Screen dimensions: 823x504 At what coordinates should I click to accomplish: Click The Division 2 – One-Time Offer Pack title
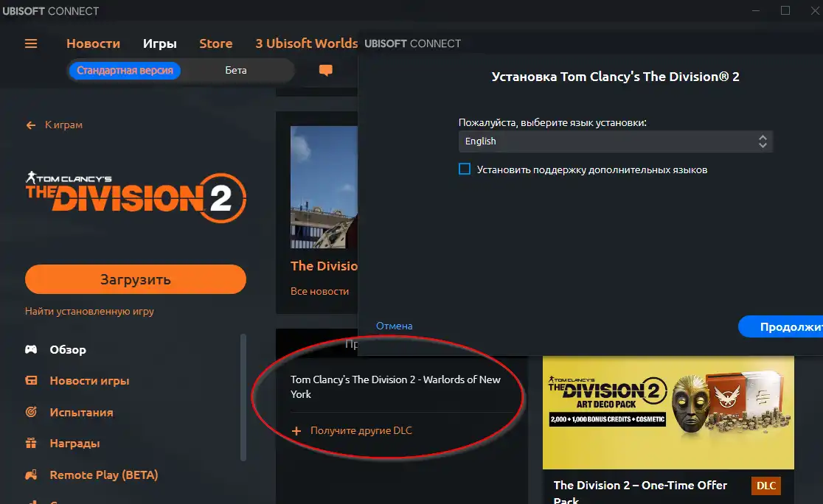(640, 491)
